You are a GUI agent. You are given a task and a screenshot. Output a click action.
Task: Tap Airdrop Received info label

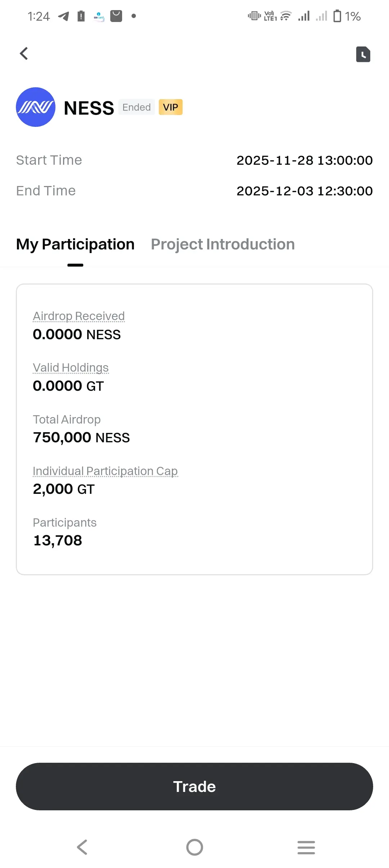79,316
